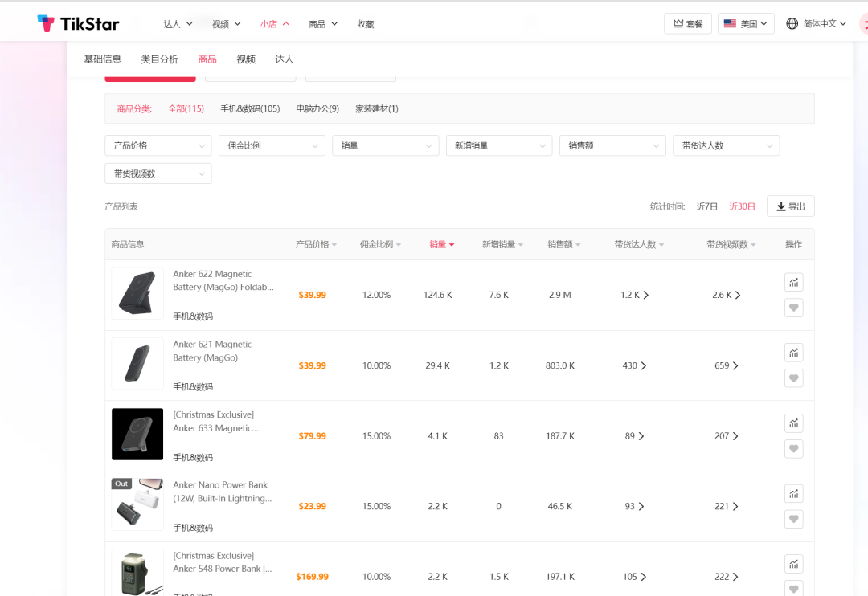Set statistics period to 近7日
The height and width of the screenshot is (596, 868).
(707, 206)
